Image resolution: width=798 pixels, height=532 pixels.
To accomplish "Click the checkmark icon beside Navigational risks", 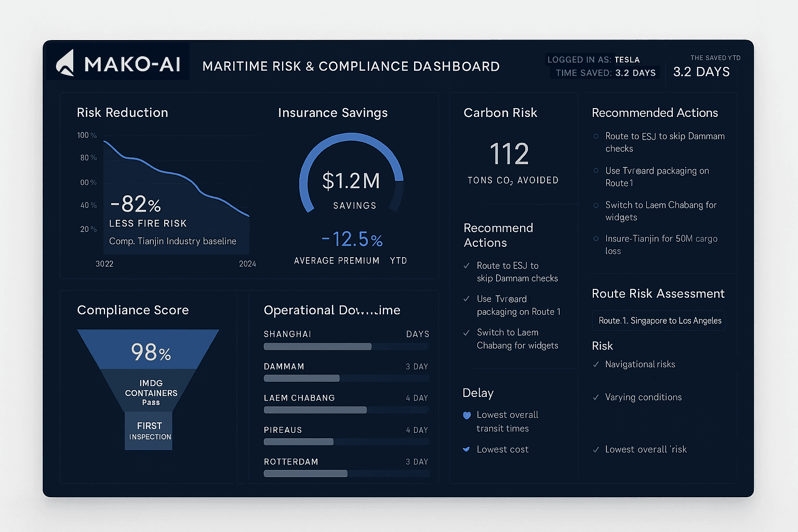I will 596,365.
